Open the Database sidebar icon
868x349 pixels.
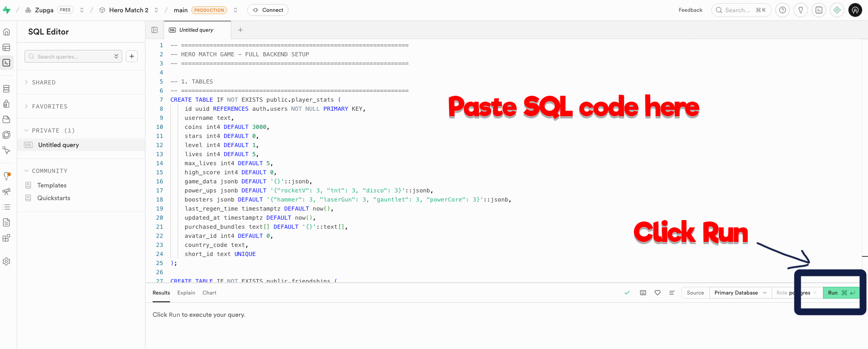click(x=6, y=89)
